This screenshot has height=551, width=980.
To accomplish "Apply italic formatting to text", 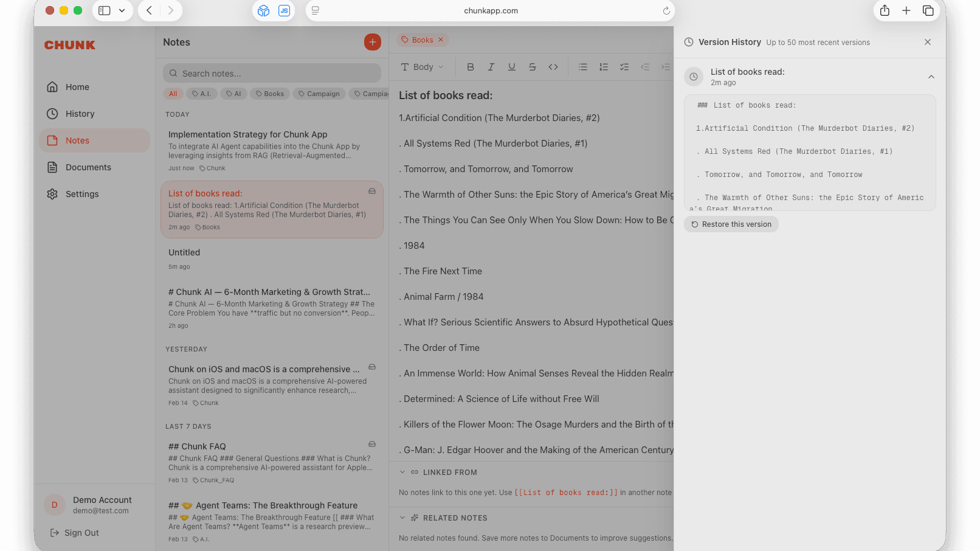I will (x=491, y=67).
